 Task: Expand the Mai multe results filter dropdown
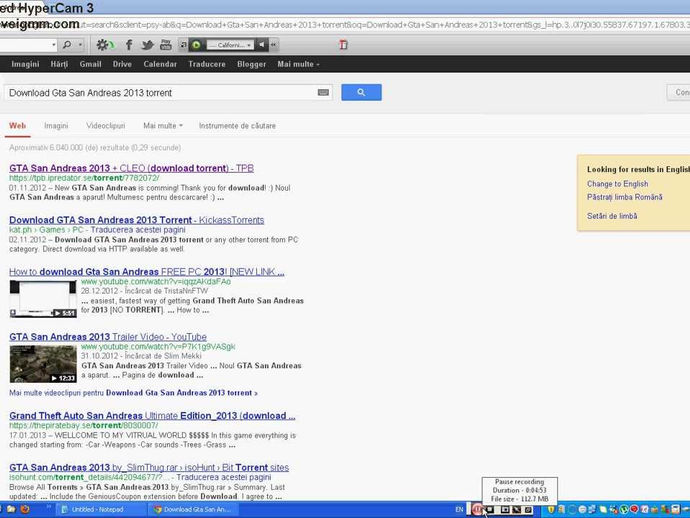point(163,126)
